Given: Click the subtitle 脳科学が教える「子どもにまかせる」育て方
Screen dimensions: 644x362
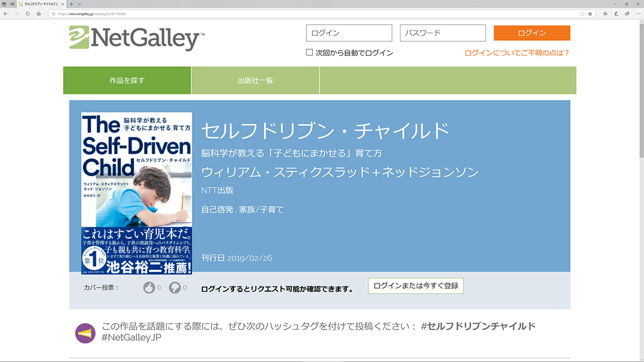Looking at the screenshot, I should (291, 153).
